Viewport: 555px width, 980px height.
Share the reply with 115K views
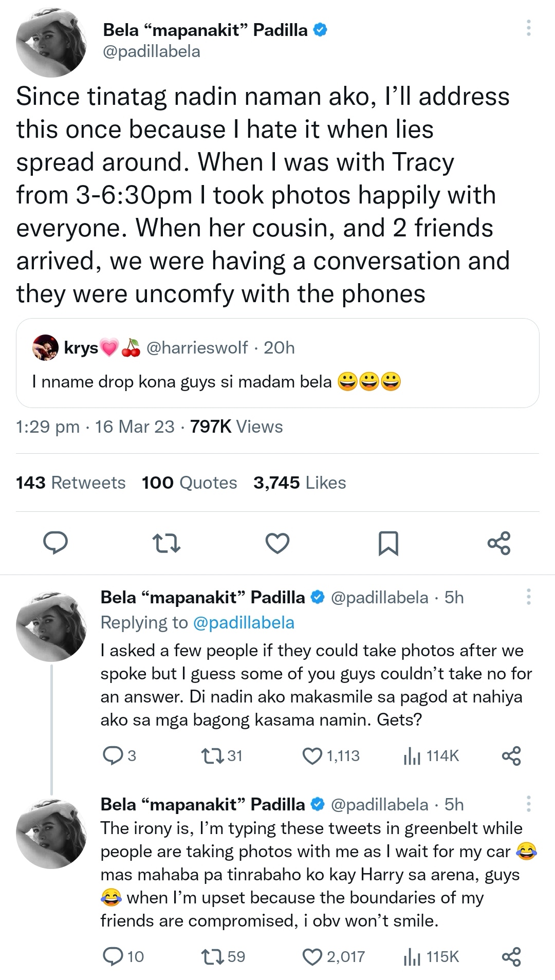tap(511, 956)
